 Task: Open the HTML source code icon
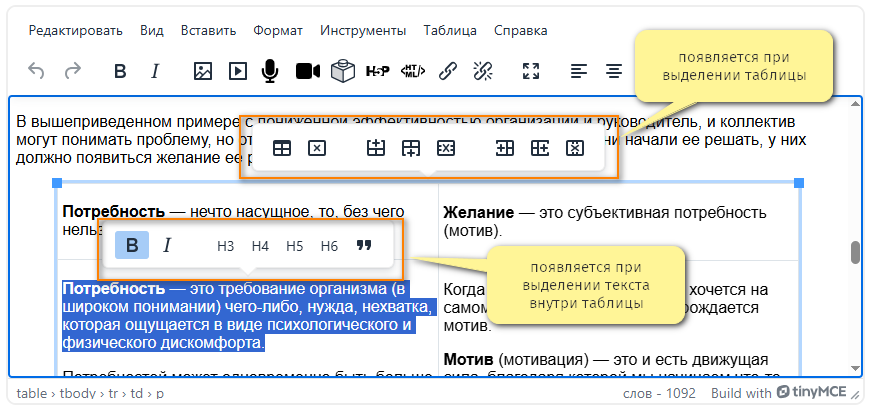[x=413, y=71]
